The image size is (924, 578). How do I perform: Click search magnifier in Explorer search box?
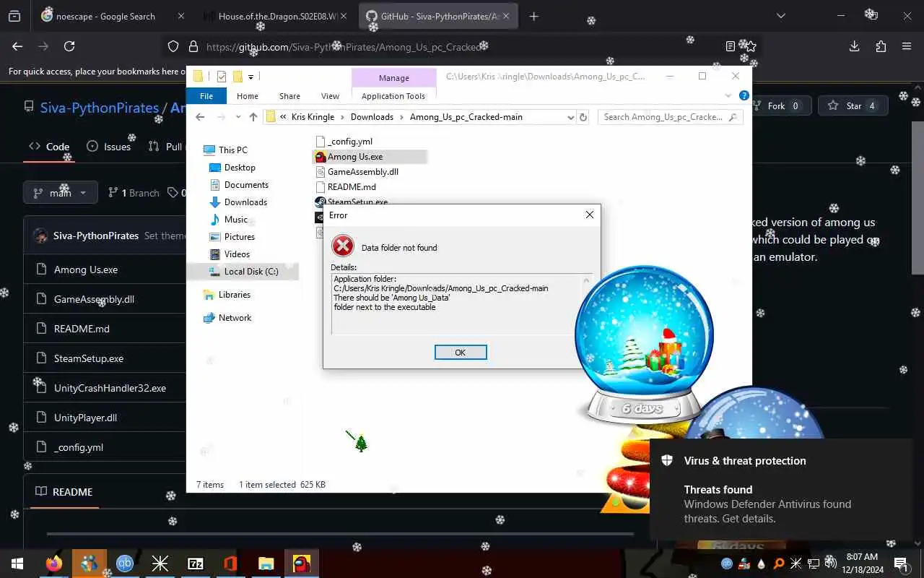[x=733, y=117]
